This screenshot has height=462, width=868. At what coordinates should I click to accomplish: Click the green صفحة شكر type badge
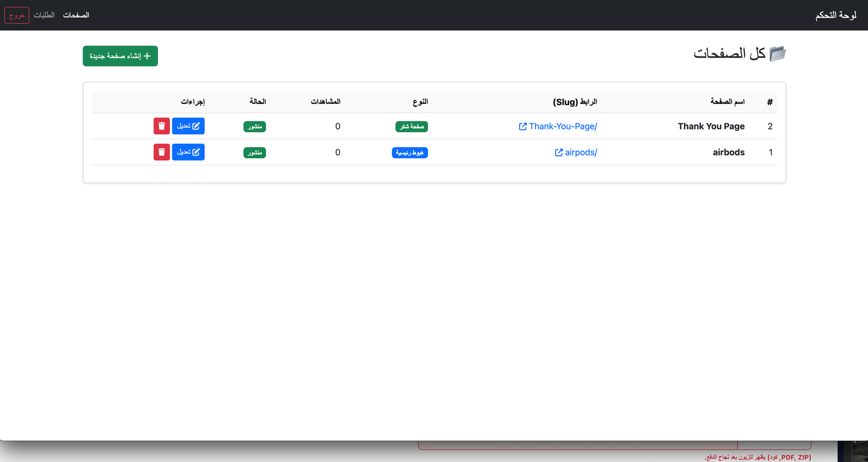coord(411,126)
